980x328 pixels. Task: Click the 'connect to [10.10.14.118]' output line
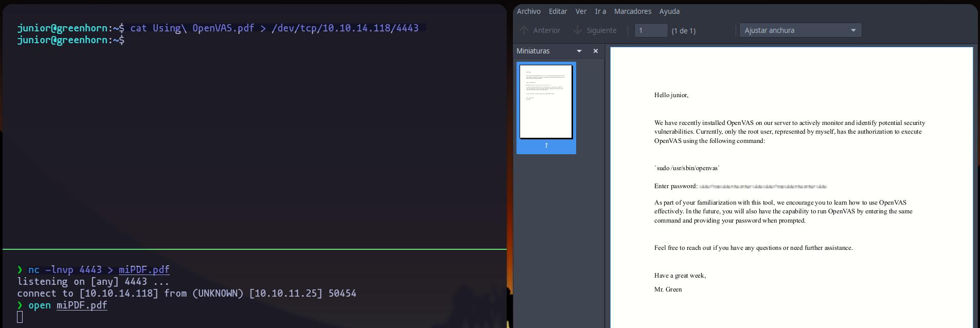click(187, 293)
